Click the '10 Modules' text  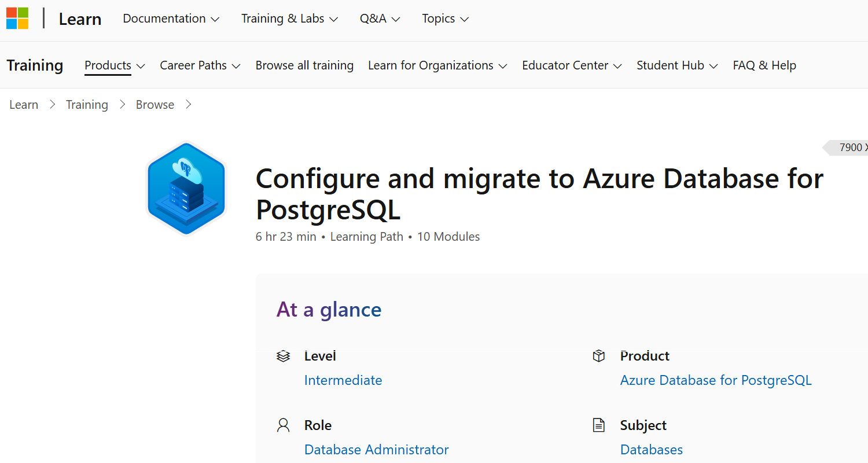tap(448, 237)
